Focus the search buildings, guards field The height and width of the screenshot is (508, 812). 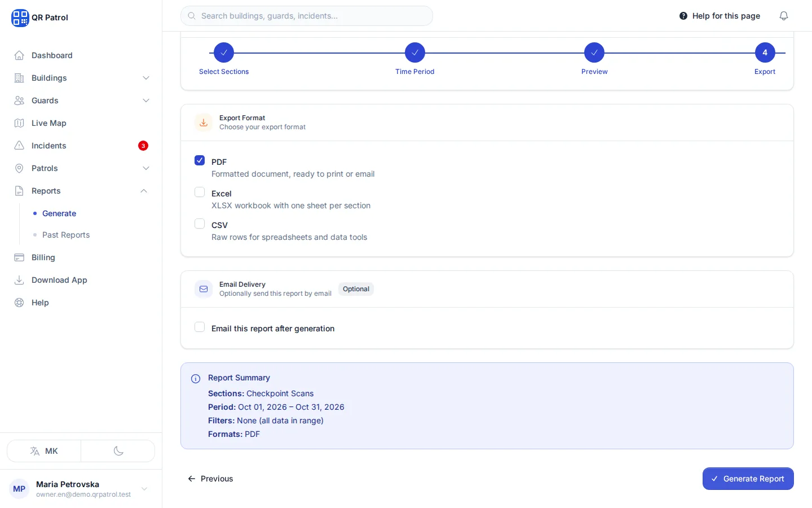tap(307, 16)
